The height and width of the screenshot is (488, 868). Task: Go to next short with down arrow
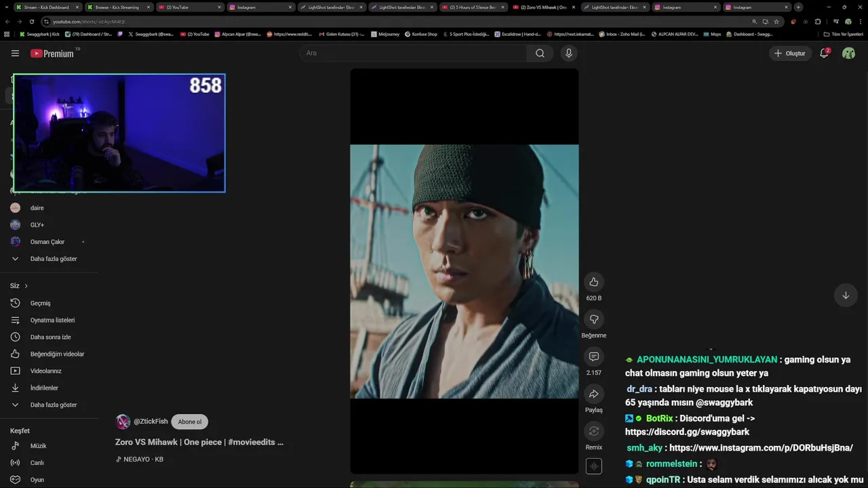[x=846, y=296]
